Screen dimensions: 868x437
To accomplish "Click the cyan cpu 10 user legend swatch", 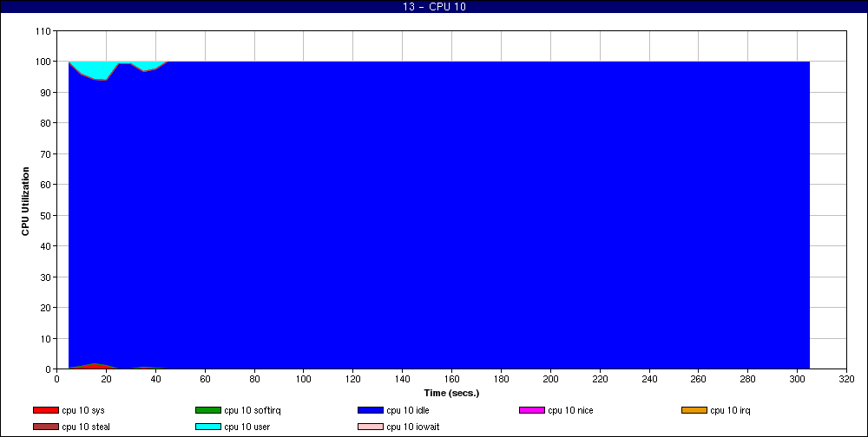I will [207, 427].
